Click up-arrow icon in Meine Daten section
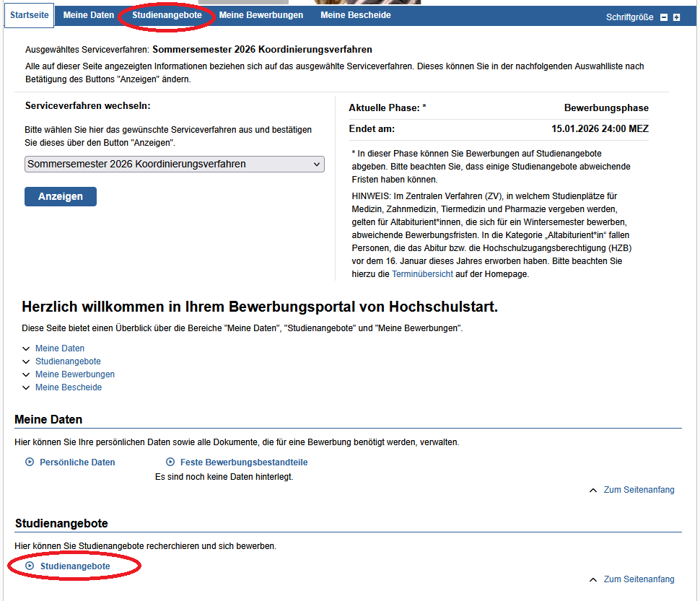Image resolution: width=700 pixels, height=601 pixels. (x=593, y=491)
